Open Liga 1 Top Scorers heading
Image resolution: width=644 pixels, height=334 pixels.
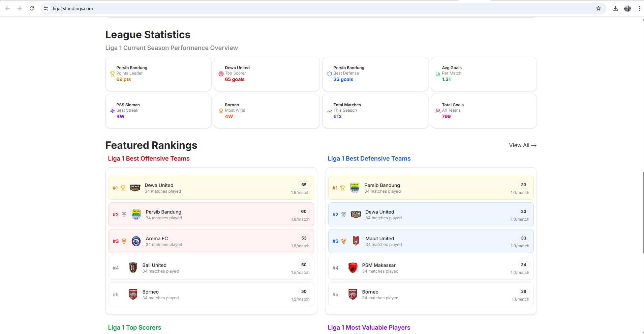(134, 328)
